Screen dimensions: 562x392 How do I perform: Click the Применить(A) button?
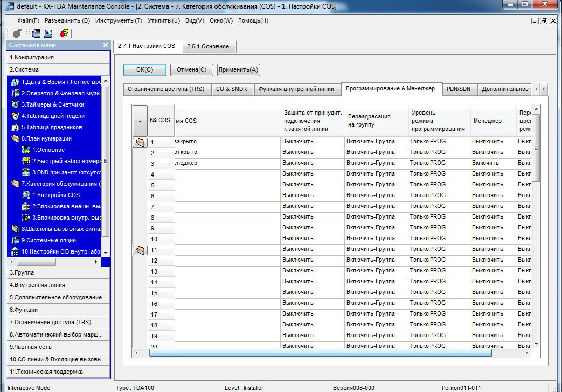pyautogui.click(x=238, y=70)
